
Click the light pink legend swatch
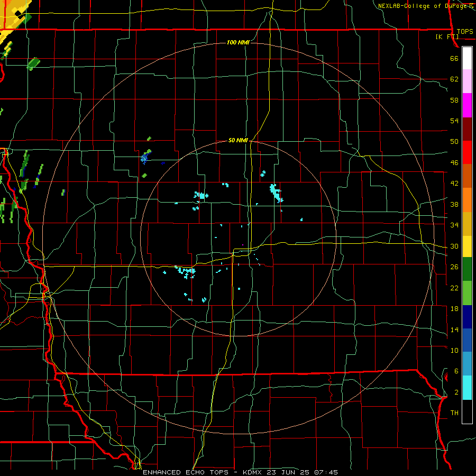click(x=467, y=81)
